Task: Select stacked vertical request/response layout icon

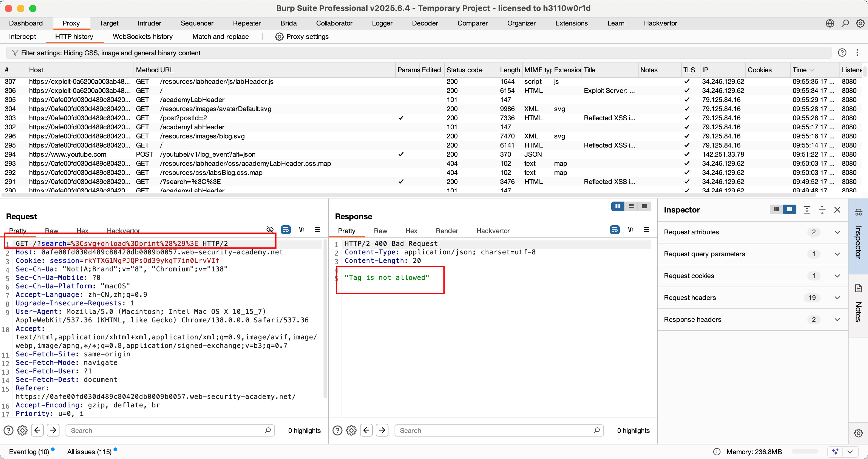Action: point(631,206)
